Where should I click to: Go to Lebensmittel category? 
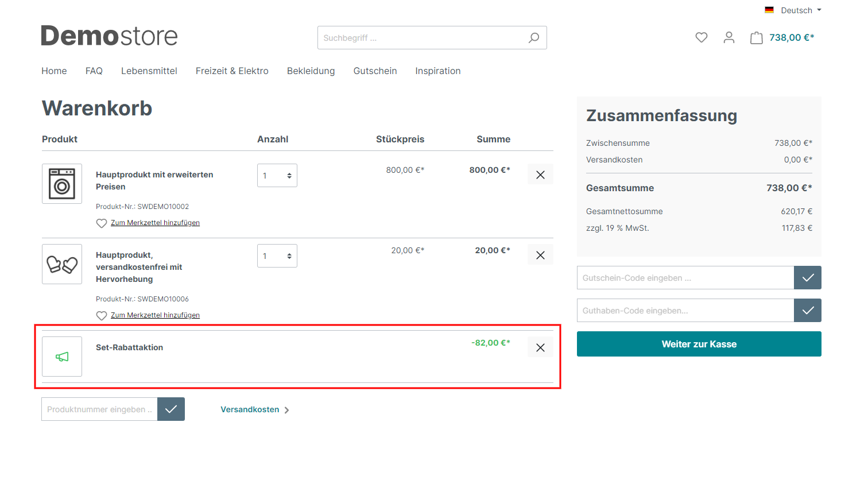149,71
